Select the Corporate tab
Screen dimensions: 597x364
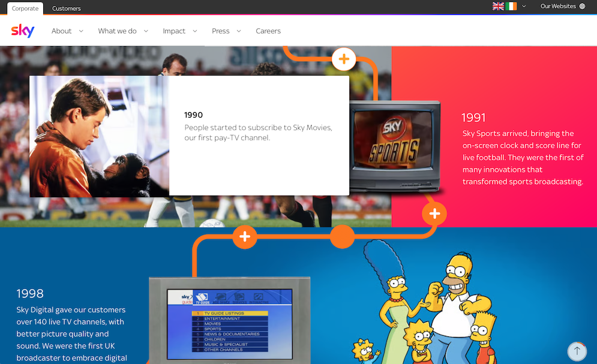(x=25, y=8)
